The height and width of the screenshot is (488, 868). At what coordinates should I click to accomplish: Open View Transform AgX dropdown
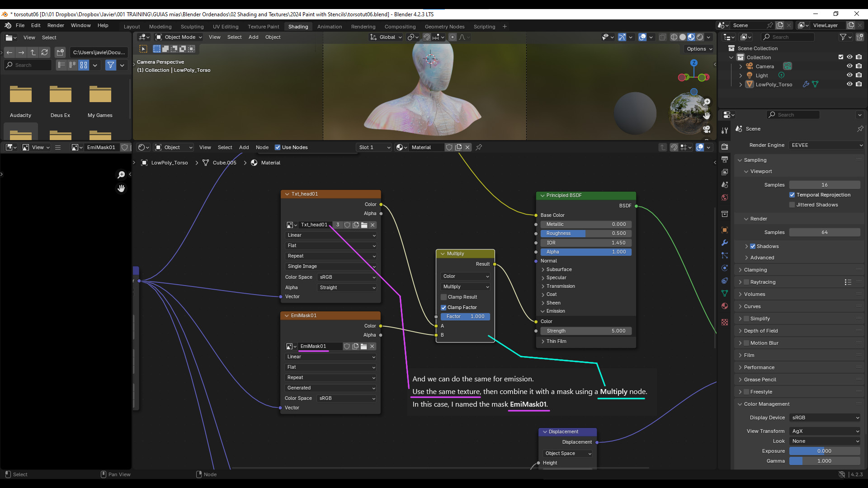click(825, 431)
